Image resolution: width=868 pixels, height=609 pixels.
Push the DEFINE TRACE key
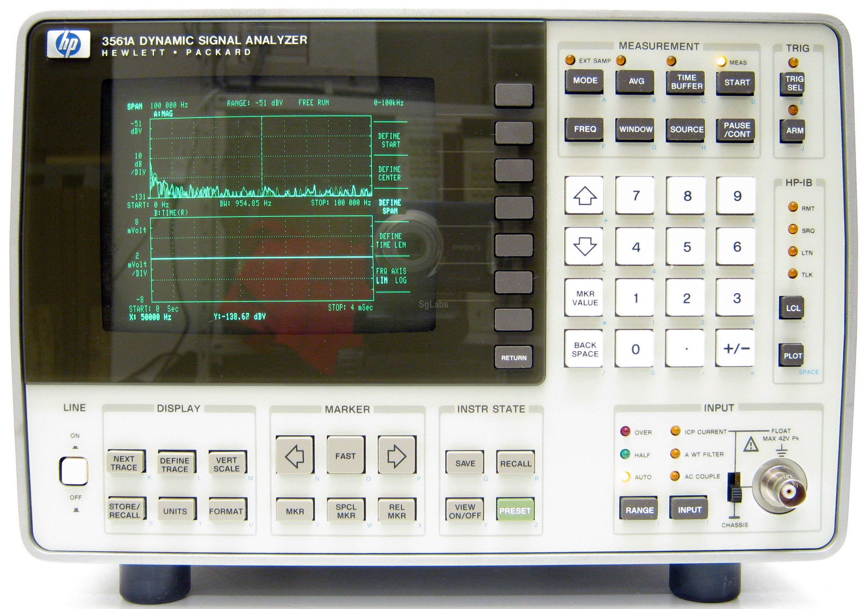[x=176, y=463]
